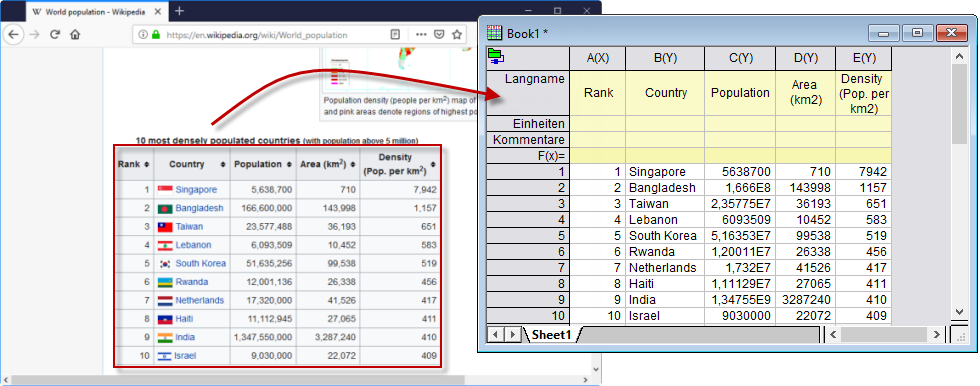The height and width of the screenshot is (386, 980).
Task: Open a new browser tab with plus
Action: coord(179,11)
